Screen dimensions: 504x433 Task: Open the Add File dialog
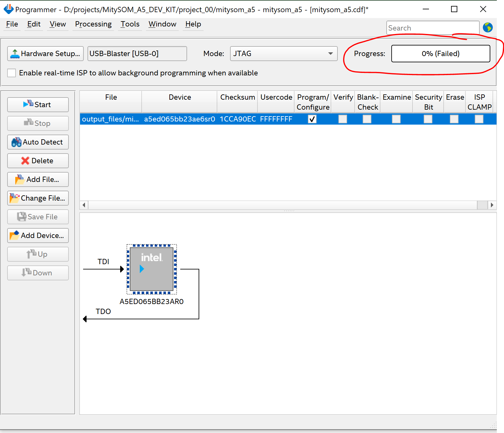click(38, 179)
